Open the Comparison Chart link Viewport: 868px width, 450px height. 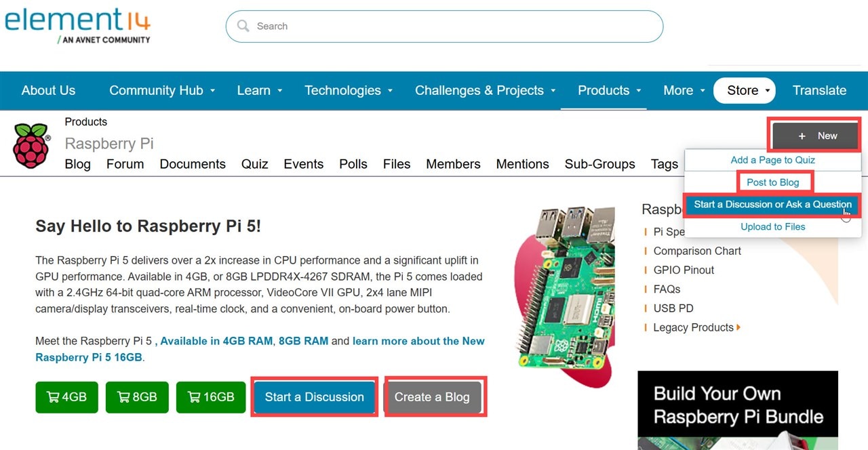(x=697, y=251)
